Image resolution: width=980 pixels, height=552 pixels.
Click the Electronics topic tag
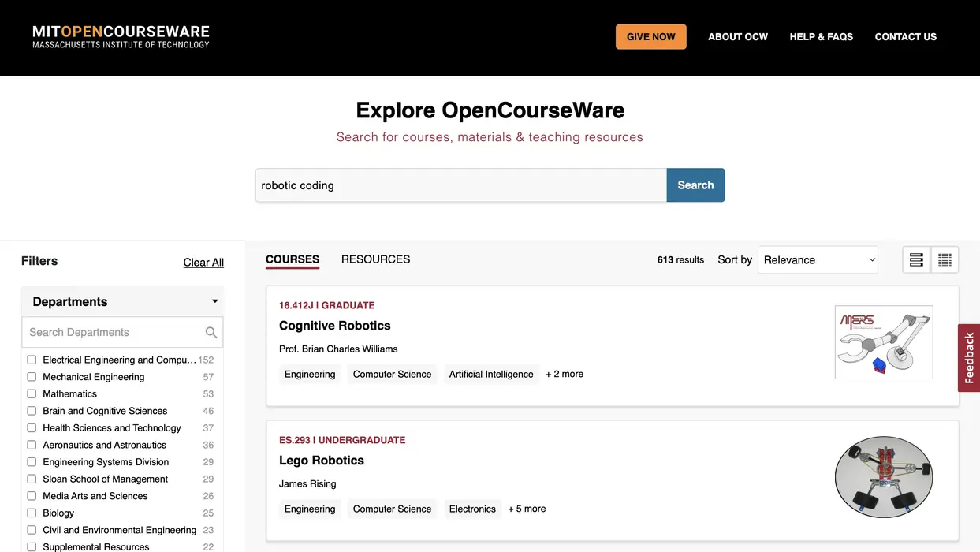pos(472,509)
